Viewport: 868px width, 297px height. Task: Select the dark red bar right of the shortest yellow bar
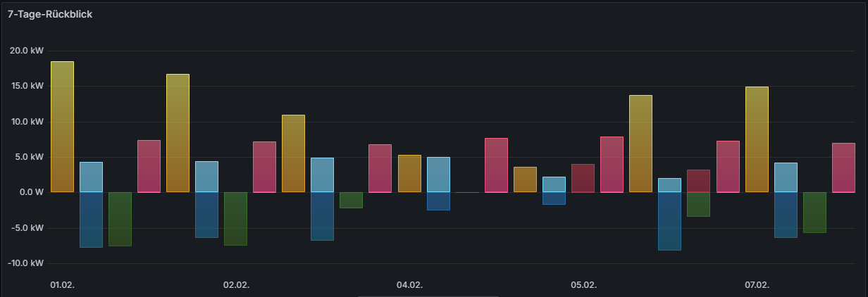(583, 178)
